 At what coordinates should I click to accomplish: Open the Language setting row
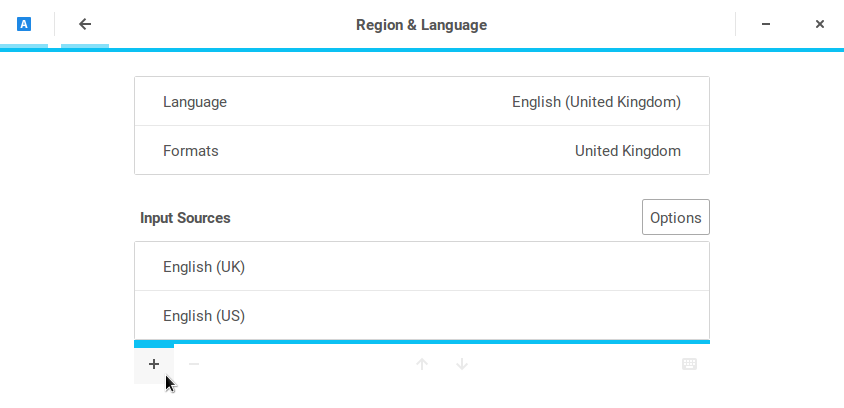[x=421, y=102]
